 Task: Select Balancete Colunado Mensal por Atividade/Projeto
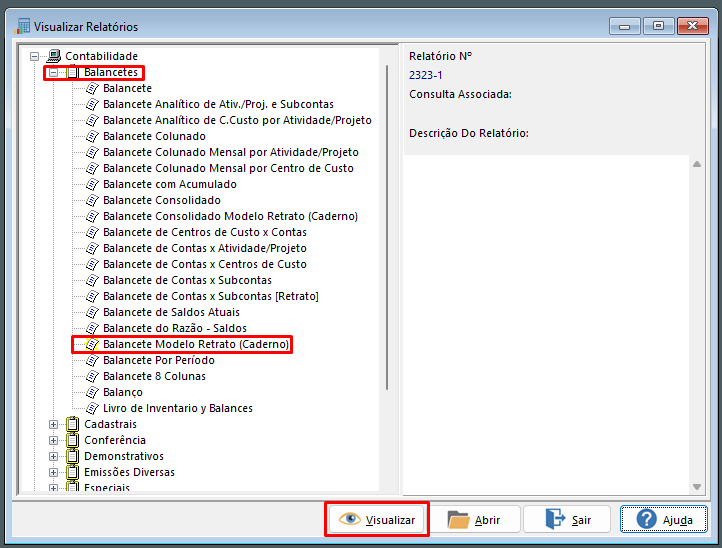tap(231, 152)
